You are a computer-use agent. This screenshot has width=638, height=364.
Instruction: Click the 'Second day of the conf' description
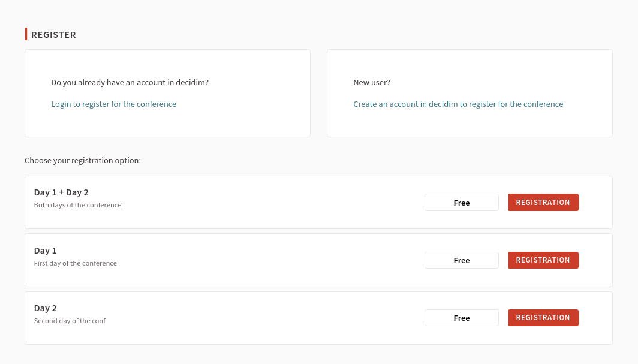point(70,321)
